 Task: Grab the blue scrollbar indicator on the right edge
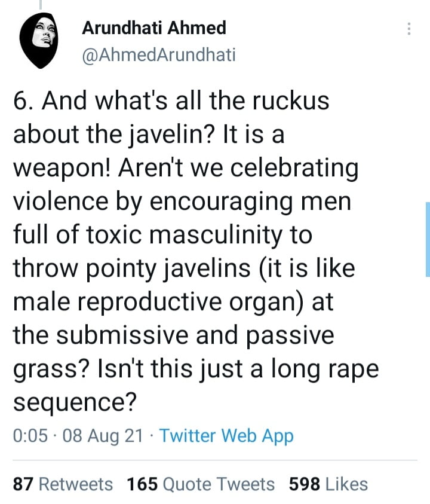[x=427, y=239]
